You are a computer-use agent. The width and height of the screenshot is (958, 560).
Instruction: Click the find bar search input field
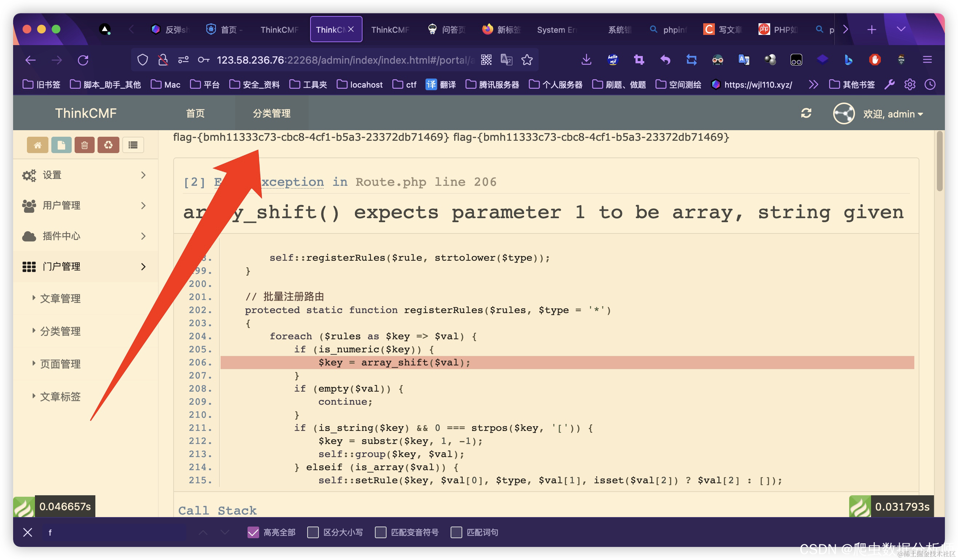114,532
